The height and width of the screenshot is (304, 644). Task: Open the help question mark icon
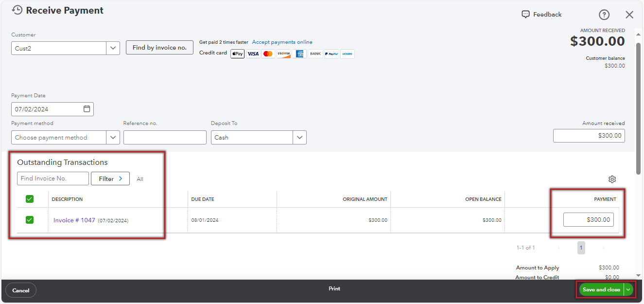coord(604,15)
